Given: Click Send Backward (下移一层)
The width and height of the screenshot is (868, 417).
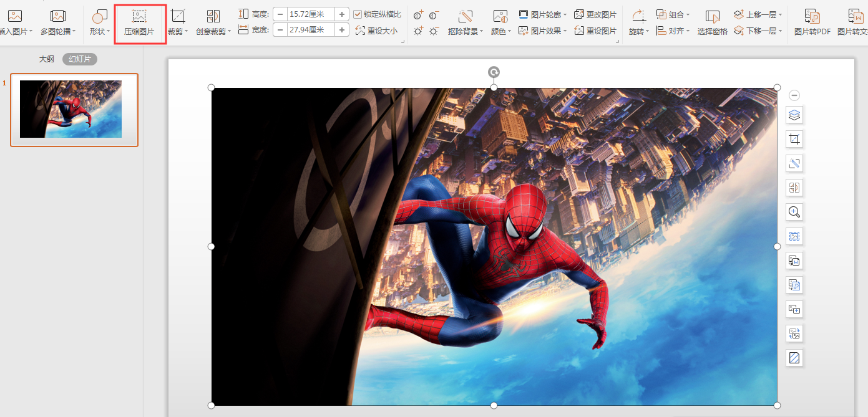Looking at the screenshot, I should click(758, 31).
